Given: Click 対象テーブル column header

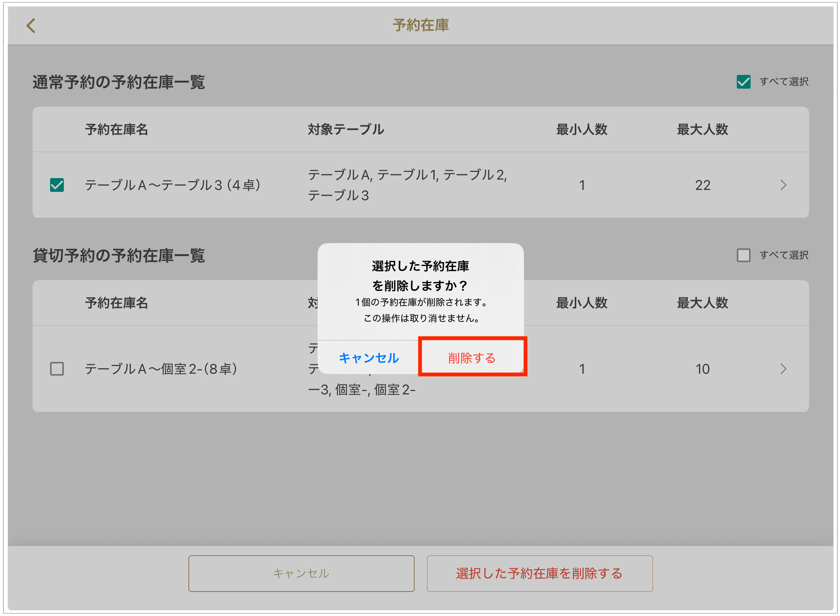Looking at the screenshot, I should coord(346,130).
